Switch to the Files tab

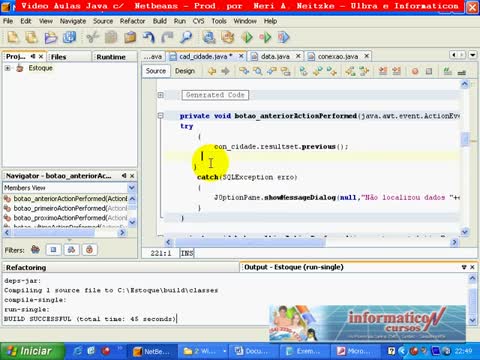pos(59,57)
